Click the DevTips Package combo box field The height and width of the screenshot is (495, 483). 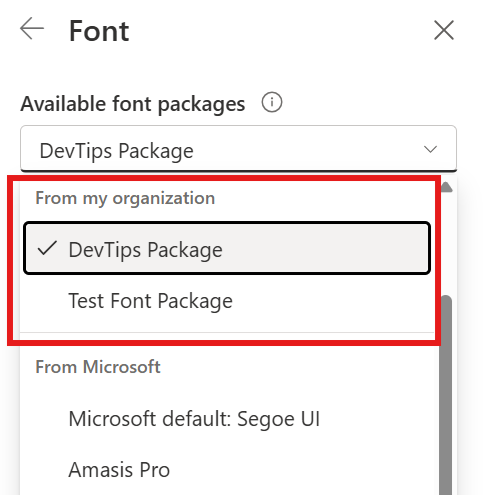(x=238, y=149)
